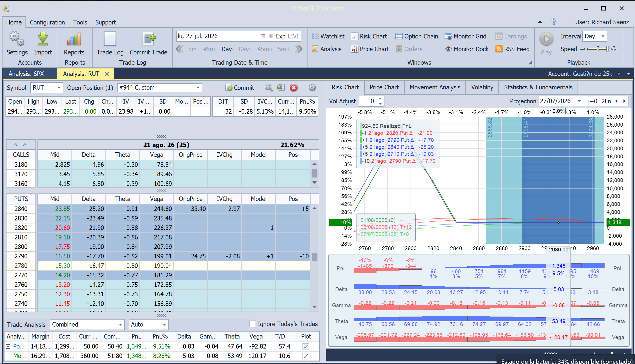Open the Projection date dropdown
Screen dimensions: 635x364
point(579,101)
